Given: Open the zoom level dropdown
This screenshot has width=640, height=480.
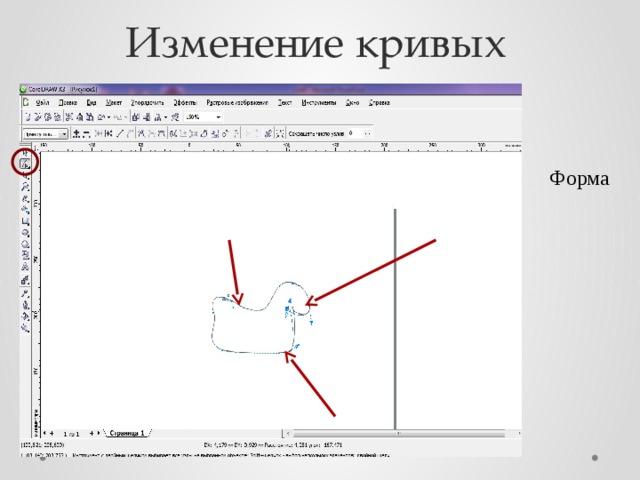Looking at the screenshot, I should (218, 117).
